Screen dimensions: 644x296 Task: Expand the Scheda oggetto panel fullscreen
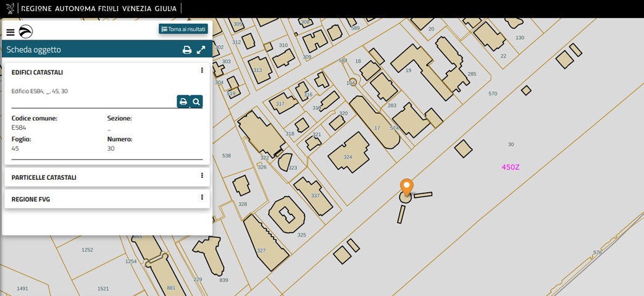[x=201, y=50]
